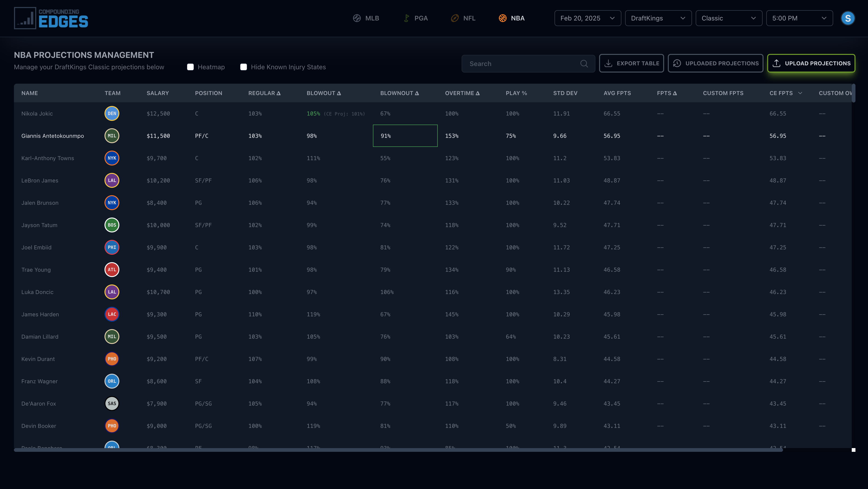Open the Feb 20, 2025 date dropdown
868x489 pixels.
tap(588, 18)
